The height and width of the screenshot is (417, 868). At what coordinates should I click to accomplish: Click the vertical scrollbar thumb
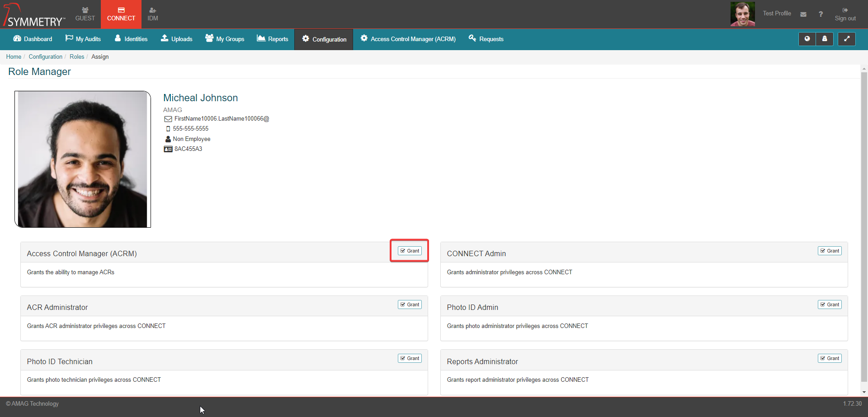tap(864, 227)
